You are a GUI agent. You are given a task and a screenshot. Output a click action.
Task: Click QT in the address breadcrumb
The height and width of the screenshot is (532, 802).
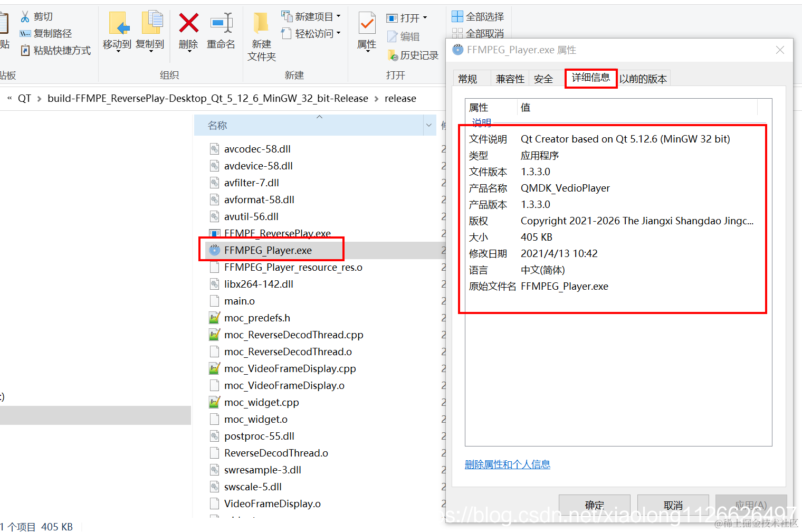tap(24, 99)
